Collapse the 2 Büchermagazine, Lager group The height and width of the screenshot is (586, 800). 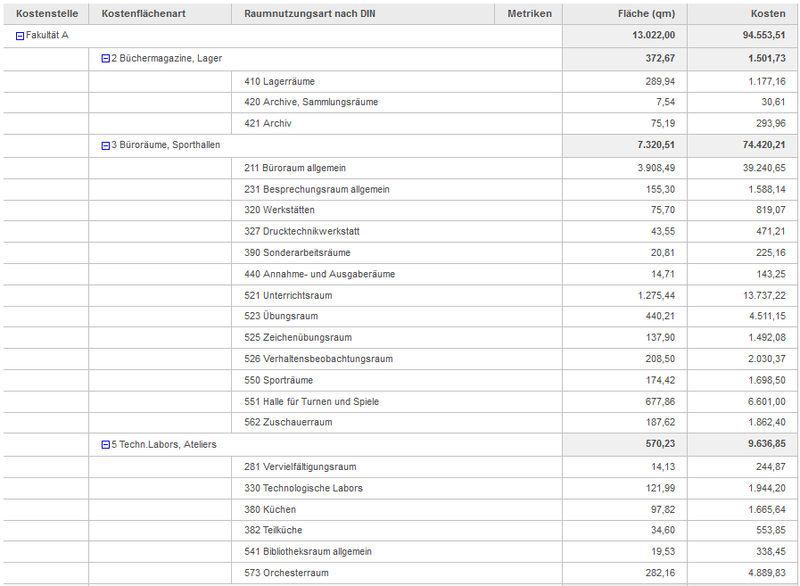(x=106, y=59)
